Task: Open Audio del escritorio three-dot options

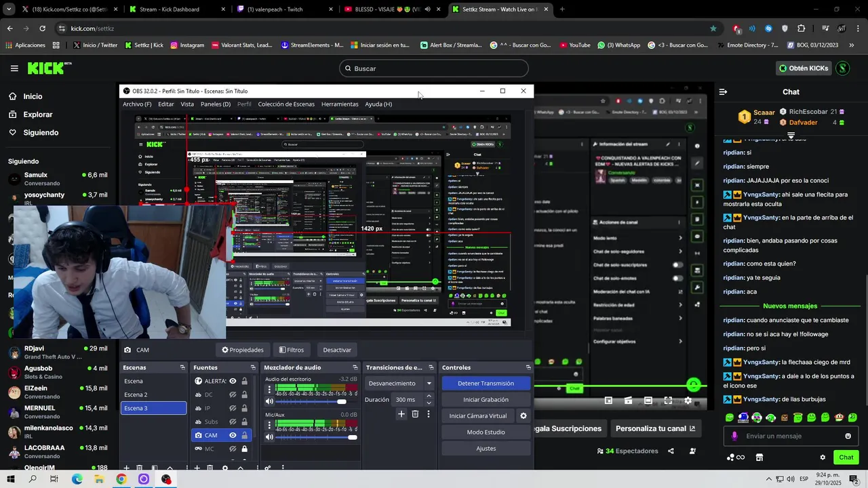Action: (269, 390)
